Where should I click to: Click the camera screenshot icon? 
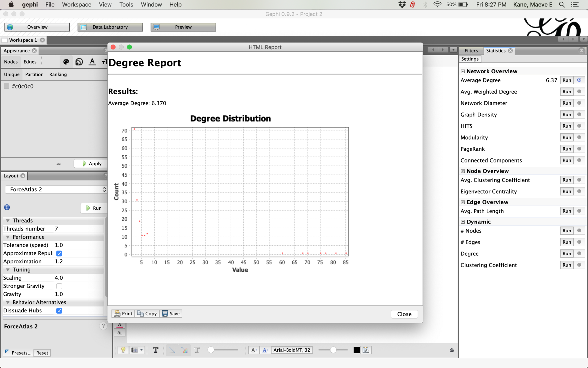pyautogui.click(x=134, y=350)
